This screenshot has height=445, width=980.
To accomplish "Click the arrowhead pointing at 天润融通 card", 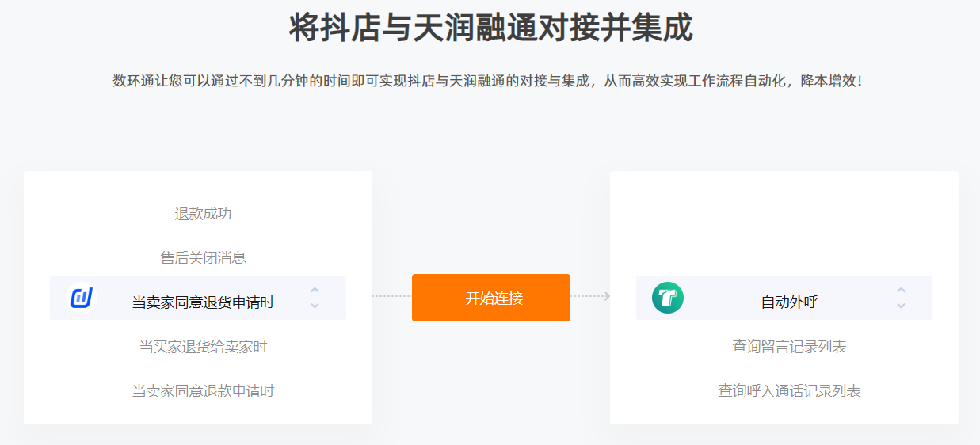I will pos(606,296).
